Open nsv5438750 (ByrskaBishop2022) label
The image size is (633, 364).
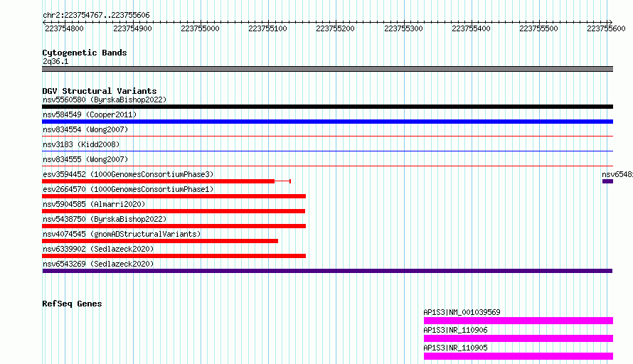[105, 219]
